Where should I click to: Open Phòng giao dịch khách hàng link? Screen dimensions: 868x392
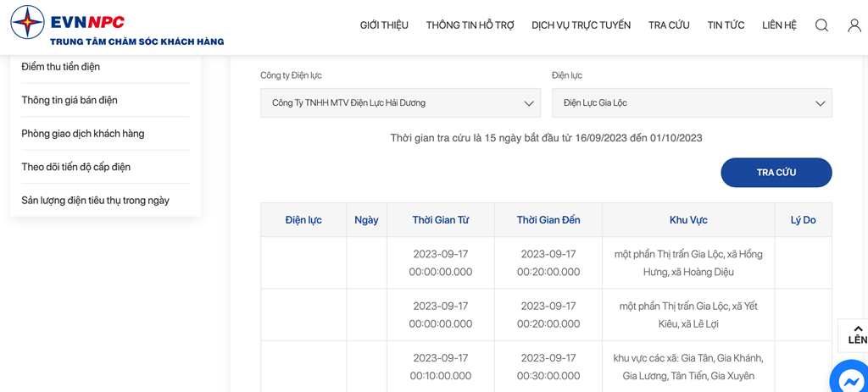[x=83, y=133]
